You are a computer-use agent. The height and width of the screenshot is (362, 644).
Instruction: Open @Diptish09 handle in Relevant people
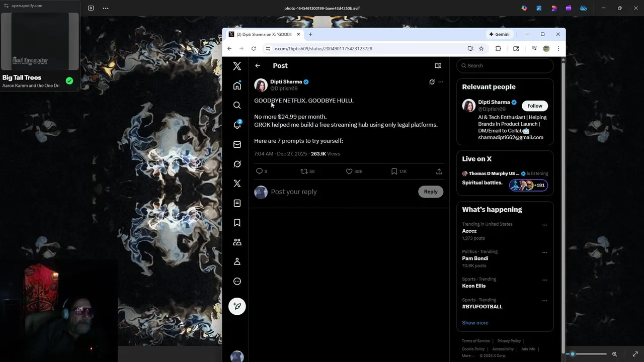492,109
